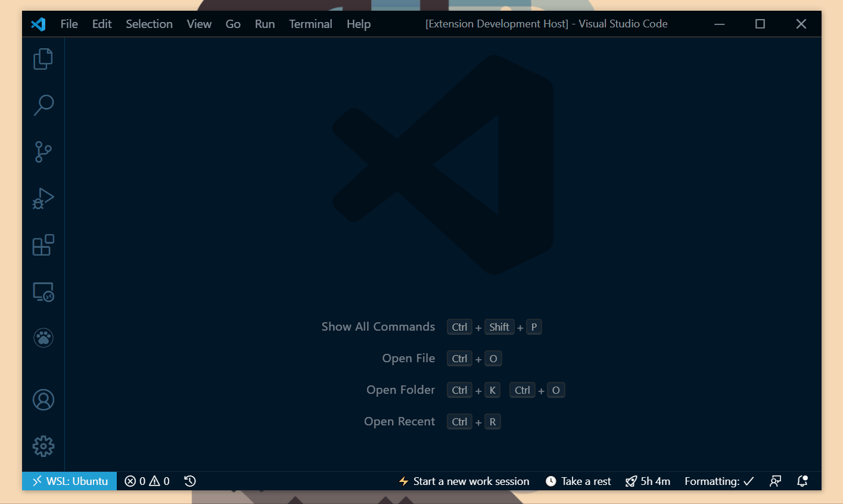This screenshot has height=504, width=843.
Task: Click the VS Code logo in title bar
Action: pos(38,24)
